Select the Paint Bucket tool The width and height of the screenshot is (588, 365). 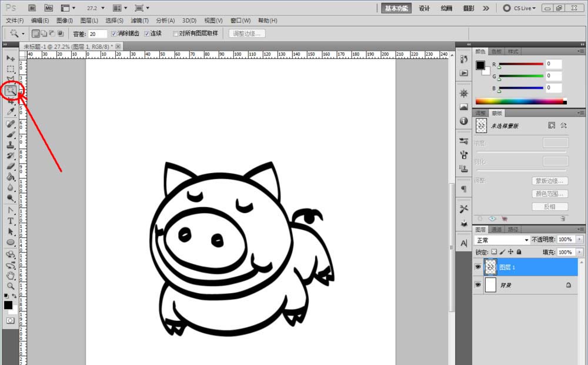11,177
